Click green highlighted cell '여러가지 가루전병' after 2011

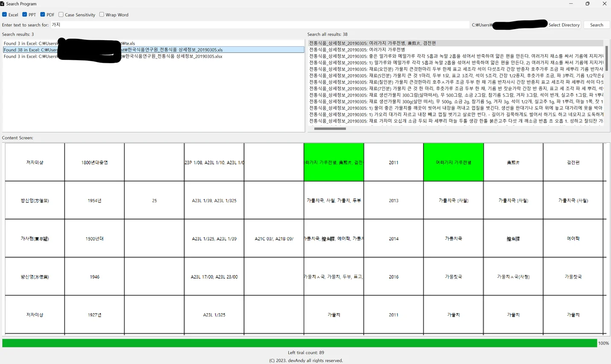click(x=453, y=162)
